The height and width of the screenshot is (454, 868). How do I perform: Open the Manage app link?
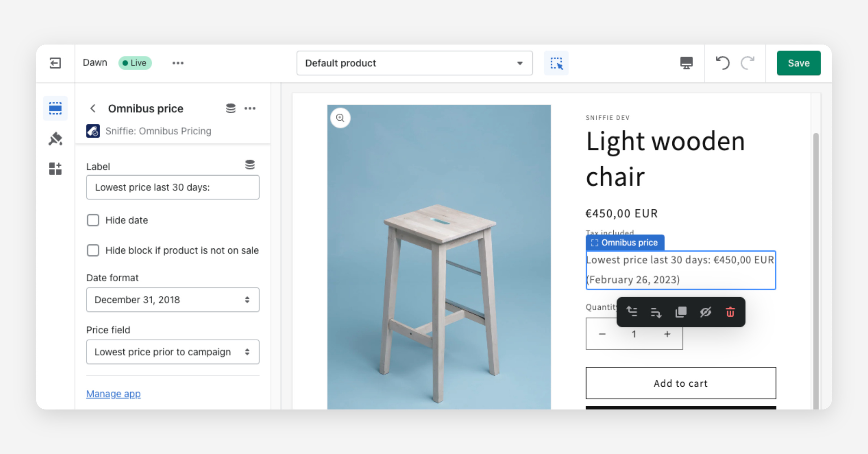(x=113, y=394)
